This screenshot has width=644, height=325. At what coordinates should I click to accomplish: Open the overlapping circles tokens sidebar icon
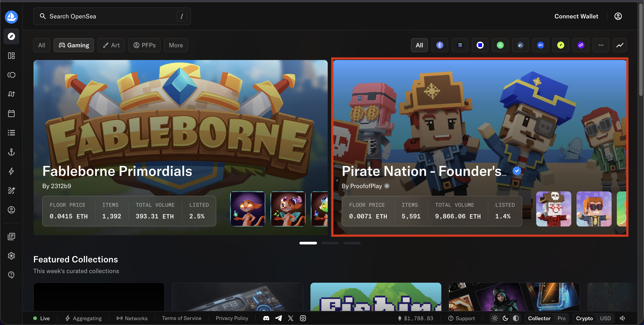point(11,75)
